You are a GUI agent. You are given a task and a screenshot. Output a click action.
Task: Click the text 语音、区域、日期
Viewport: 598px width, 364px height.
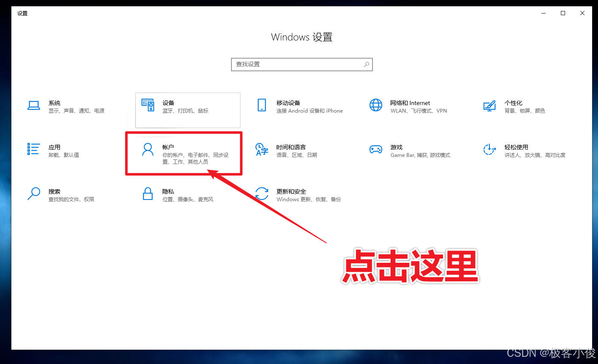click(297, 155)
